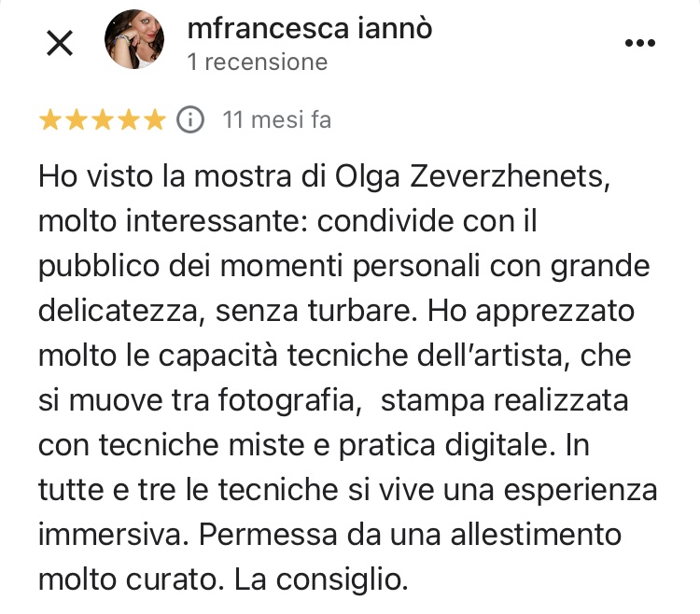This screenshot has width=700, height=614.
Task: Click the phrase 'pratica digitale'
Action: tap(442, 446)
